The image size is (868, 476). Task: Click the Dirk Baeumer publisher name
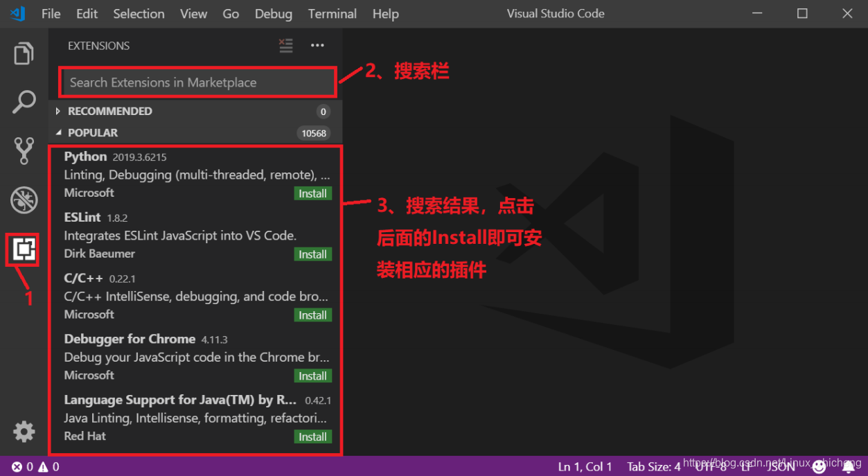point(99,254)
